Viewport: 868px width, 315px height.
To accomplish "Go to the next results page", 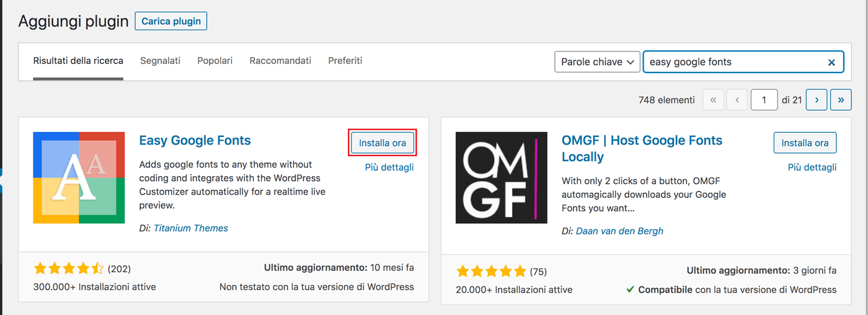I will pyautogui.click(x=817, y=100).
